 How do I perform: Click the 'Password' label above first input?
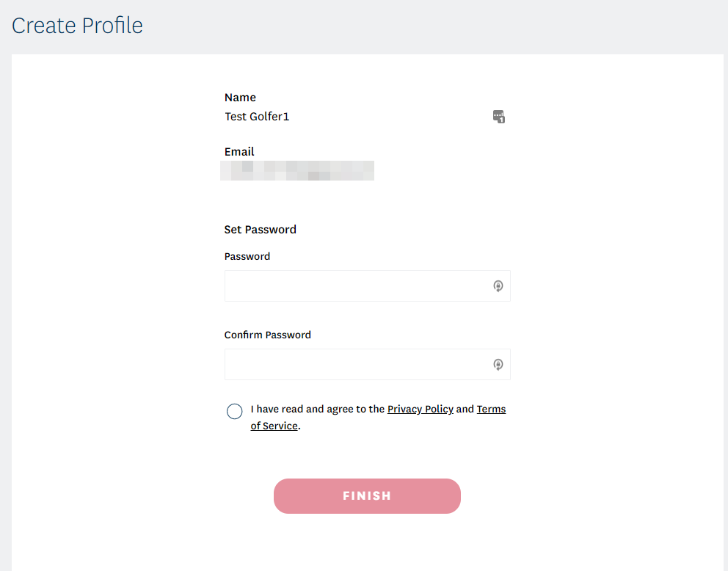tap(247, 257)
